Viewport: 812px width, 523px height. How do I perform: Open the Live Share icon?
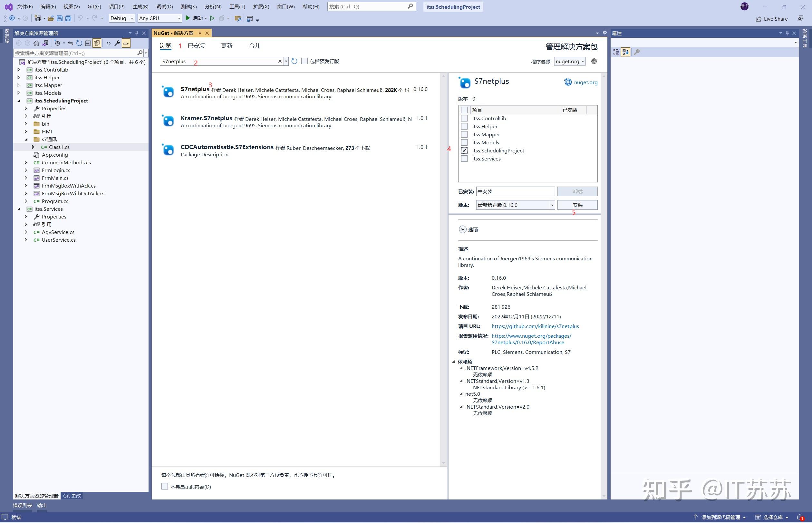pos(759,19)
